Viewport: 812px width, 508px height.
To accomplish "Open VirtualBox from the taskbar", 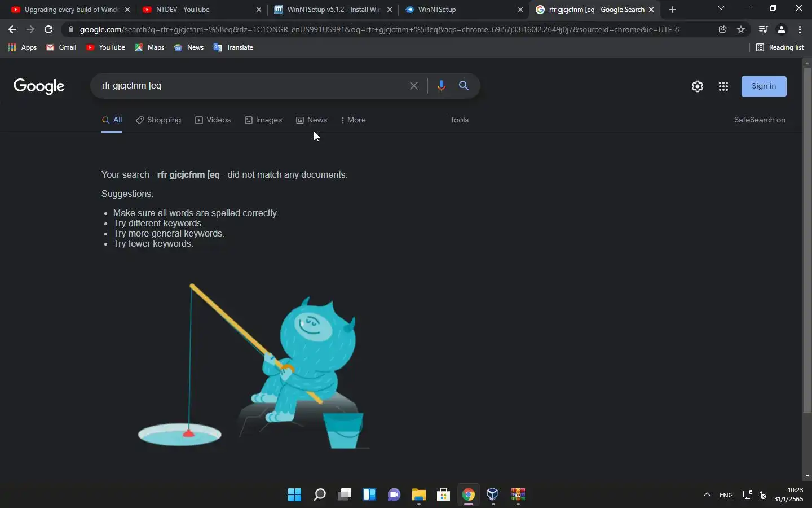I will point(493,495).
